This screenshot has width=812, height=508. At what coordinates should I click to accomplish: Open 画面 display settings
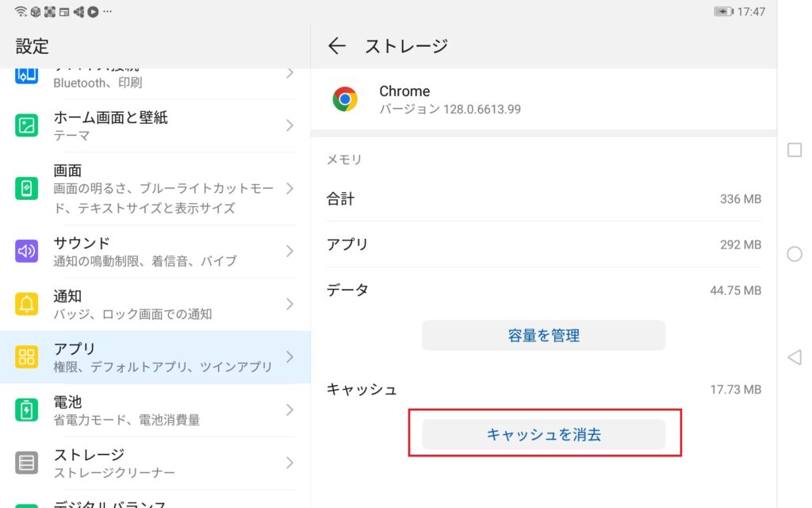(155, 189)
